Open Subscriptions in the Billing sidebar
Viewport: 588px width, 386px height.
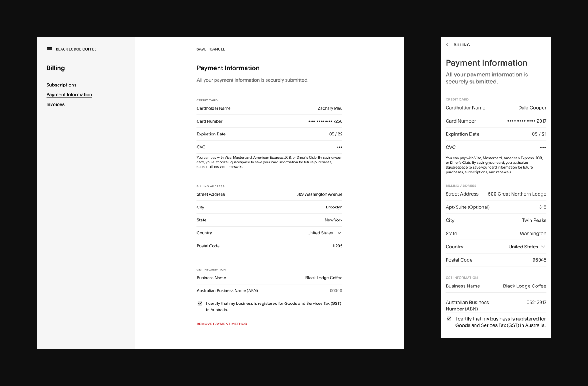tap(61, 85)
